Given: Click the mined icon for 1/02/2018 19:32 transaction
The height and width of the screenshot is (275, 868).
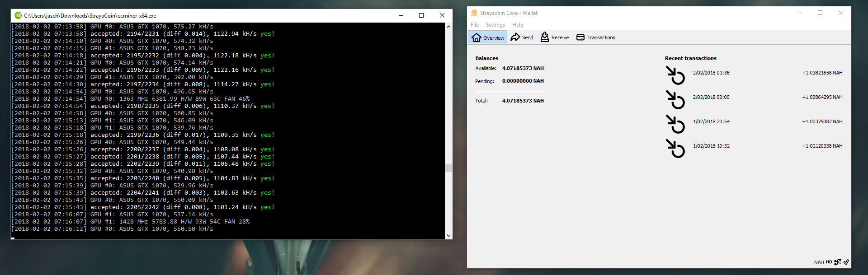Looking at the screenshot, I should [675, 148].
